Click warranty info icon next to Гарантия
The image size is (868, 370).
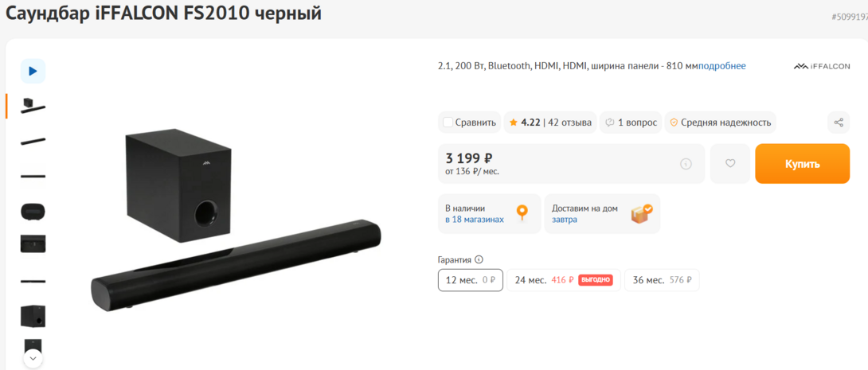pyautogui.click(x=479, y=259)
